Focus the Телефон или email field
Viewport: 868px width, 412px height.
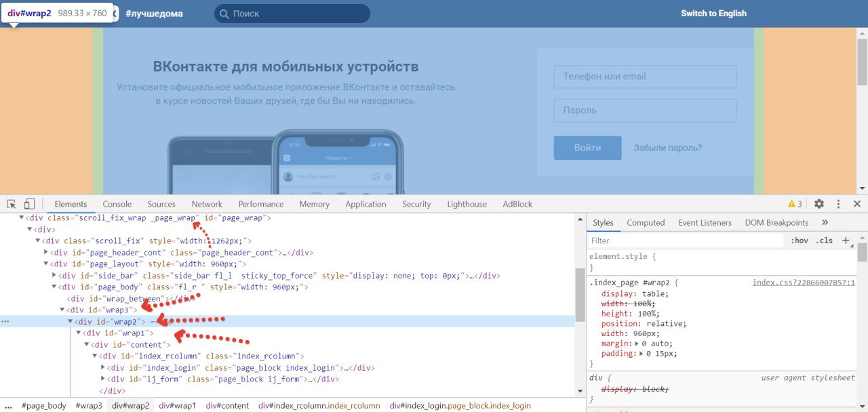click(645, 77)
